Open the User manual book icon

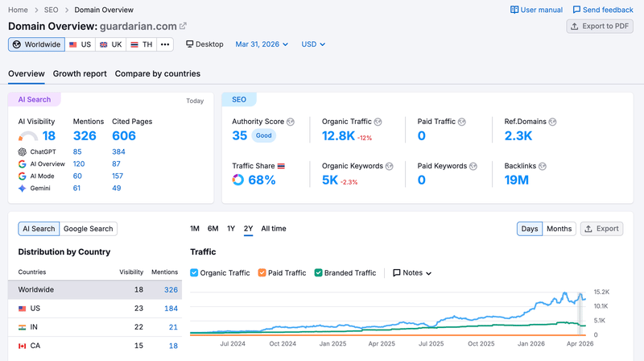point(514,10)
